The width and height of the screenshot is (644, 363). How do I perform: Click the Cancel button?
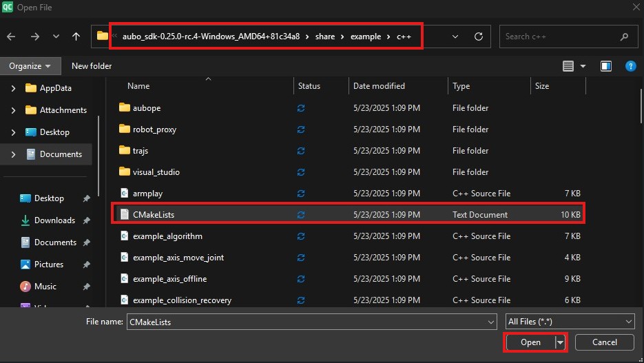(605, 342)
